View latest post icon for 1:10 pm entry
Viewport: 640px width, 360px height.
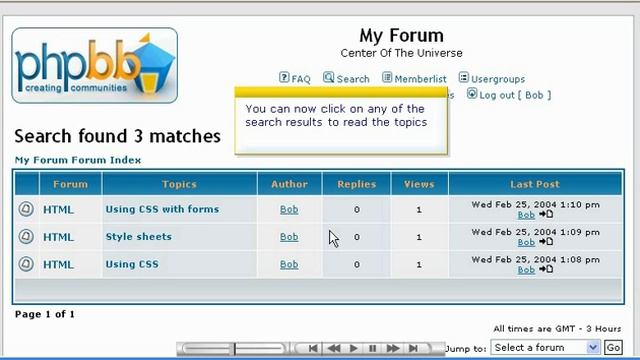[x=546, y=214]
